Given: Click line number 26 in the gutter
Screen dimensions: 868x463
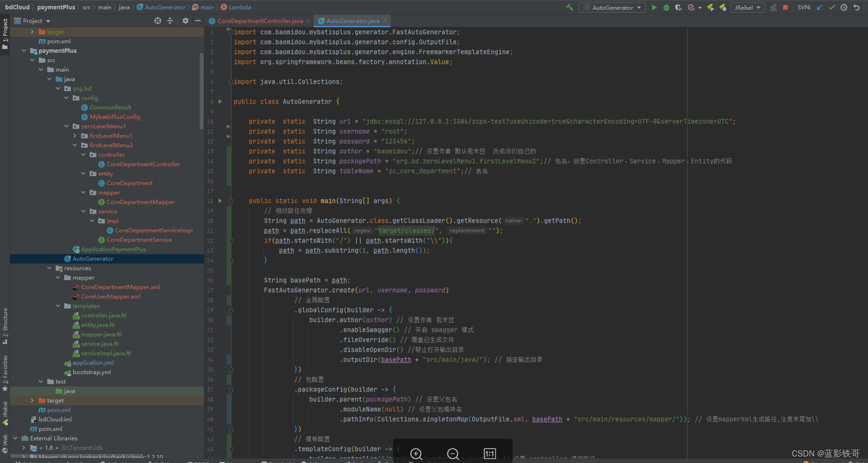Looking at the screenshot, I should 210,280.
